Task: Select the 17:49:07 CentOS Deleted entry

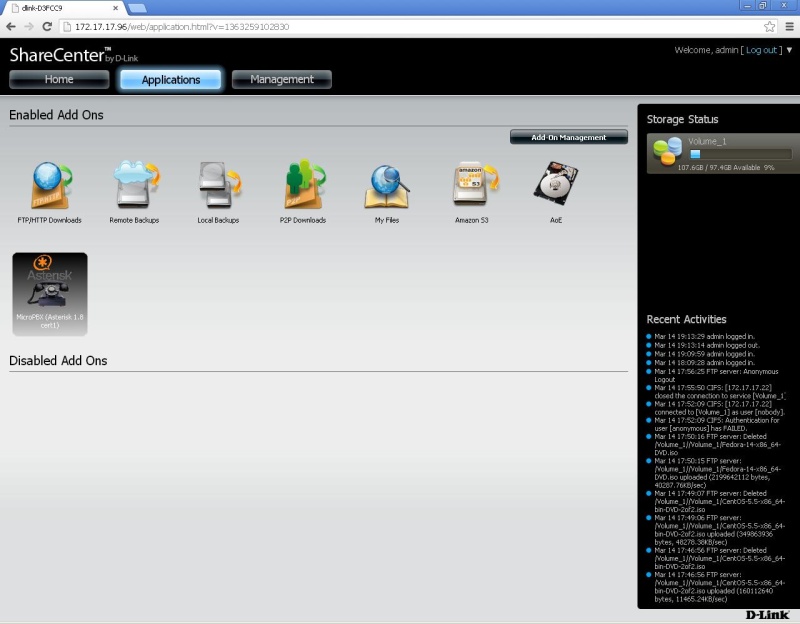Action: tap(719, 502)
